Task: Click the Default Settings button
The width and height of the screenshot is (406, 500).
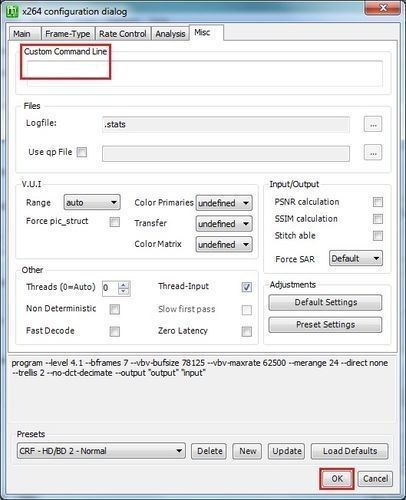Action: point(325,302)
